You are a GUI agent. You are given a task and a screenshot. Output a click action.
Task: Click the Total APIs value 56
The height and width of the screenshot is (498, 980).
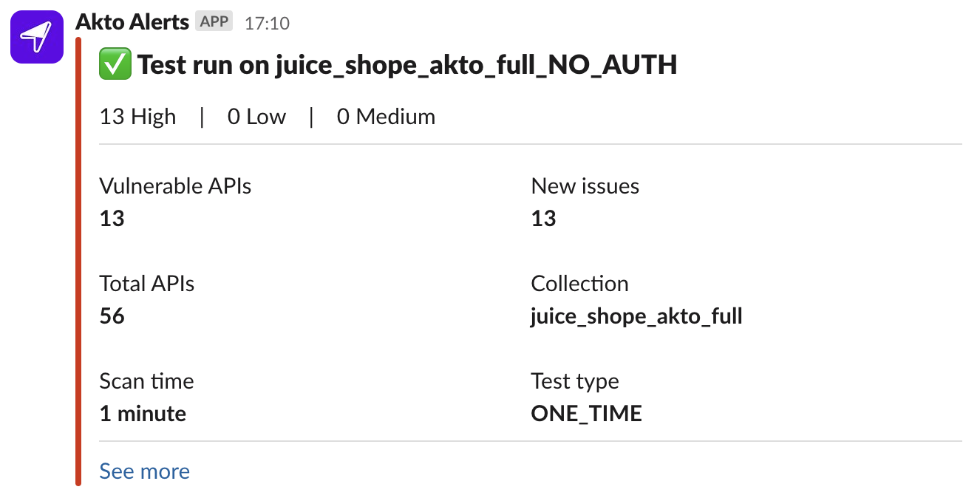112,316
